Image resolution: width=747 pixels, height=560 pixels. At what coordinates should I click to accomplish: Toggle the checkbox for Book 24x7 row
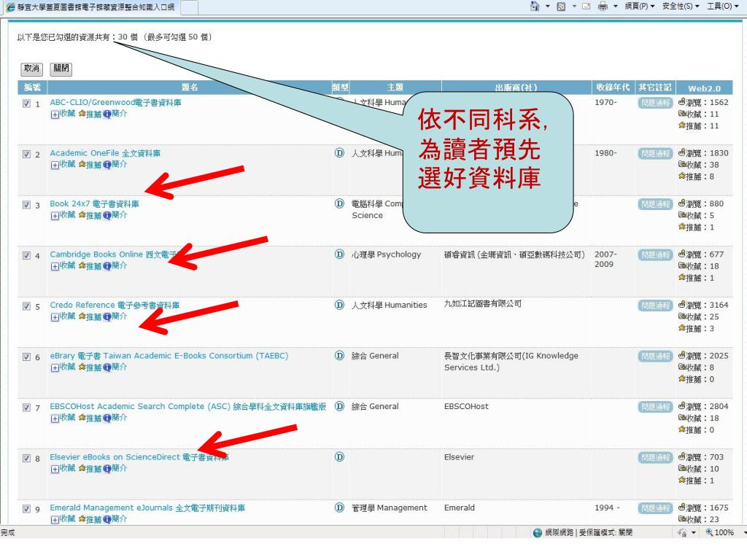click(x=27, y=205)
